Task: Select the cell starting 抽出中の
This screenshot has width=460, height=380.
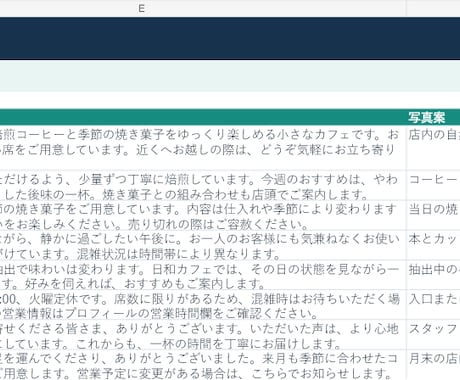Action: pyautogui.click(x=433, y=275)
